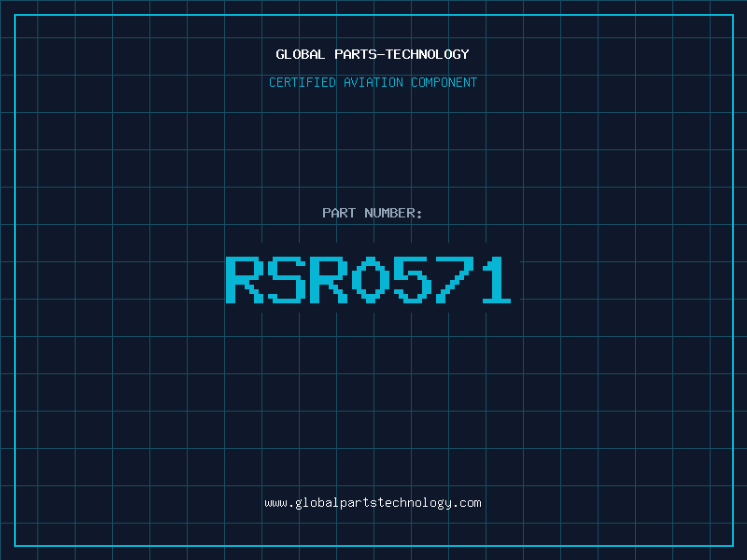Click the digit 0 in the part number
Image resolution: width=747 pixels, height=560 pixels.
coord(371,280)
